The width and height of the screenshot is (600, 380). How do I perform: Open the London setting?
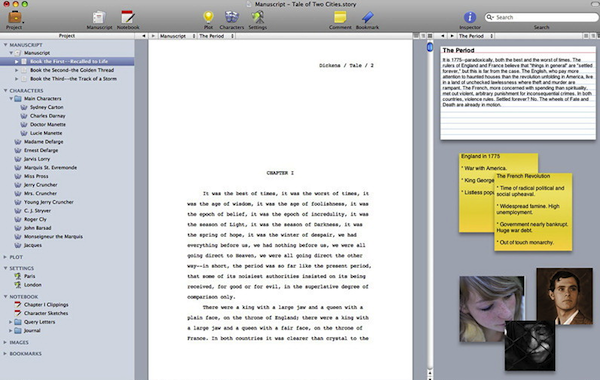coord(33,285)
